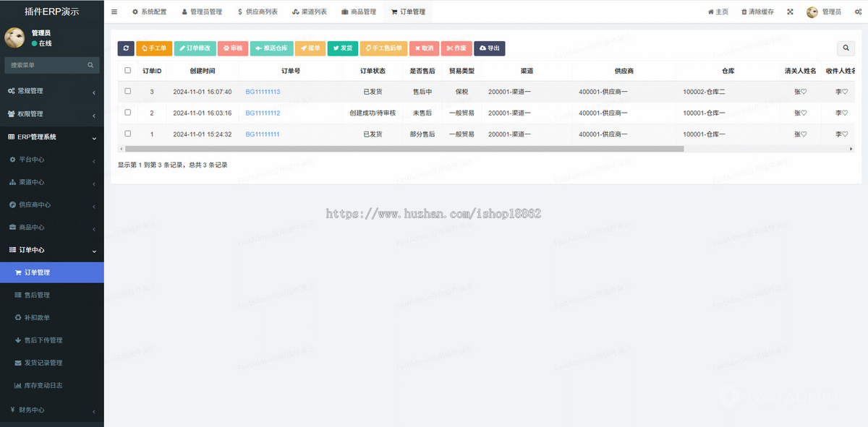The width and height of the screenshot is (868, 427).
Task: Click the 手工单 button
Action: click(x=154, y=48)
